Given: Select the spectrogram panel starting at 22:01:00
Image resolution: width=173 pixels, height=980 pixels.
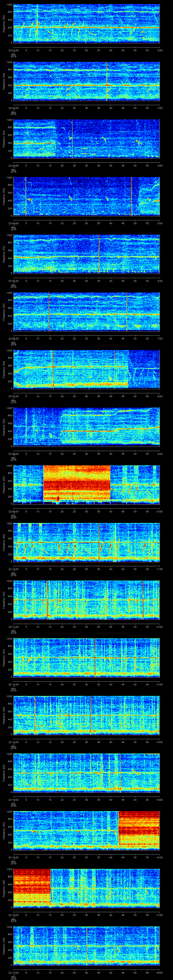Looking at the screenshot, I should click(x=86, y=24).
